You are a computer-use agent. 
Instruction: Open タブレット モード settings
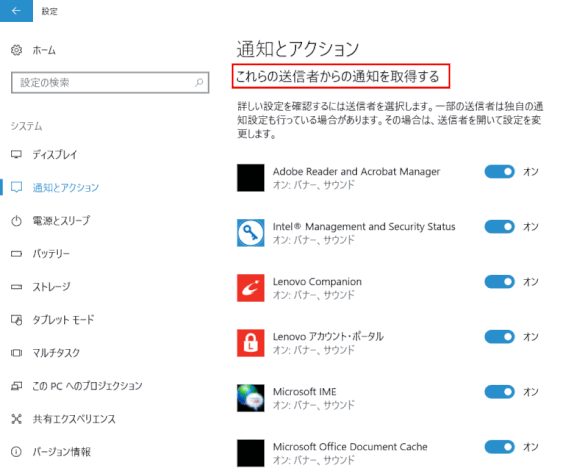(x=63, y=320)
